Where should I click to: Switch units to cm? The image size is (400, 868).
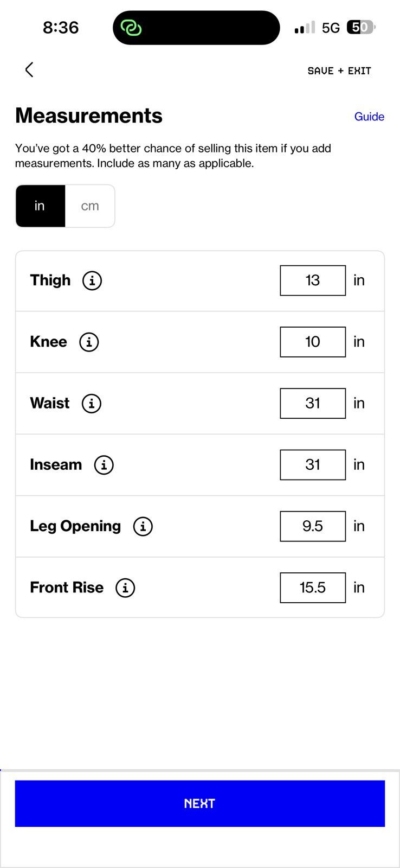click(x=90, y=206)
